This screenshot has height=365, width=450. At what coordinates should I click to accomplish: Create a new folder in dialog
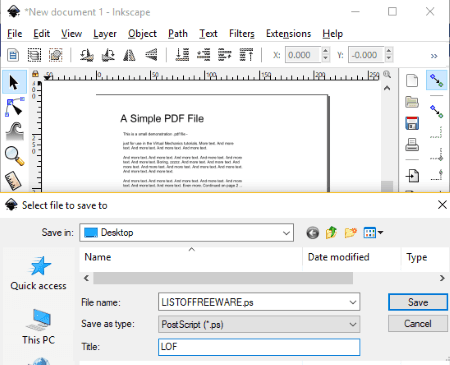350,232
